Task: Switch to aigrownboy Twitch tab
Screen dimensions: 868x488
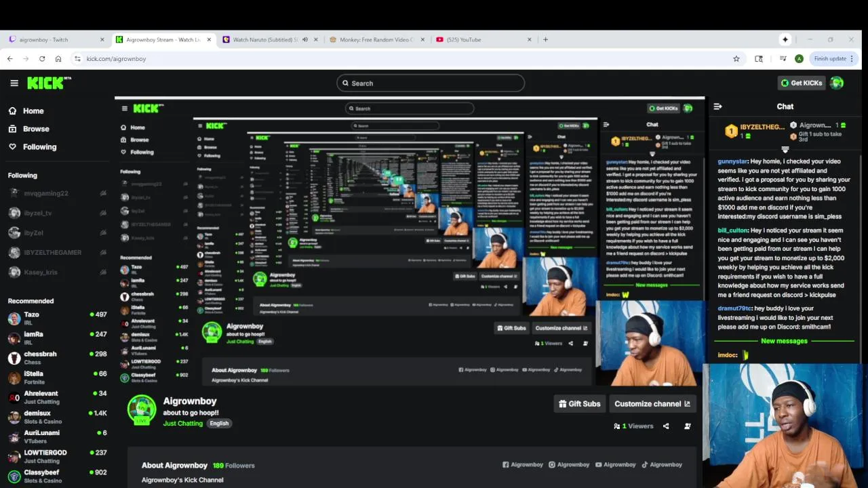Action: pos(56,39)
